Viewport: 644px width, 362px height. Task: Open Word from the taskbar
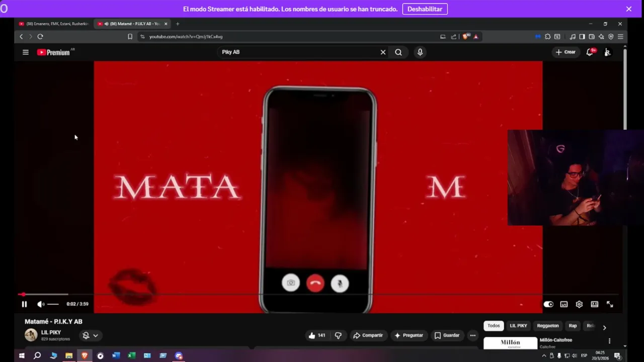tap(116, 355)
